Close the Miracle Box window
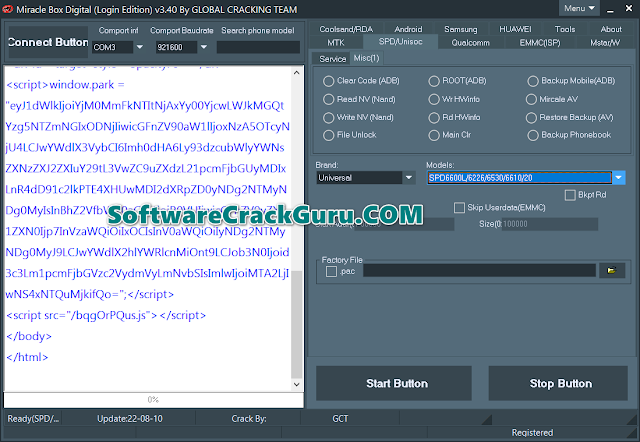Screen dimensions: 640x442 (x=629, y=8)
